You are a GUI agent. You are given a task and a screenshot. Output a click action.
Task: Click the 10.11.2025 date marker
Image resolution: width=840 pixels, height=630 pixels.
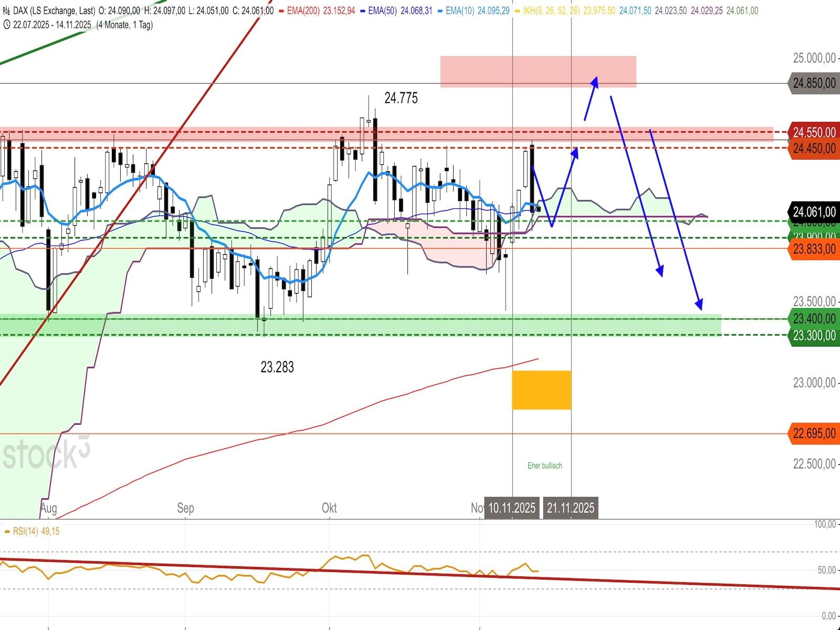512,508
